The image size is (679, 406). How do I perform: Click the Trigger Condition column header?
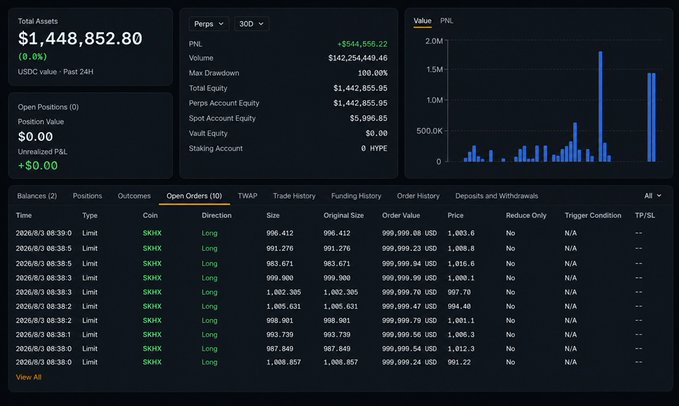[x=593, y=215]
